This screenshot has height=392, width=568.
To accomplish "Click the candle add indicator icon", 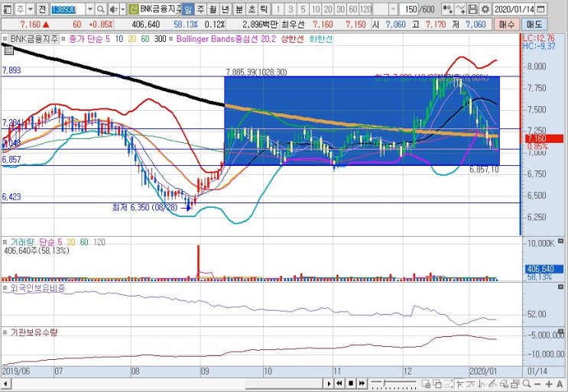I will 448,9.
